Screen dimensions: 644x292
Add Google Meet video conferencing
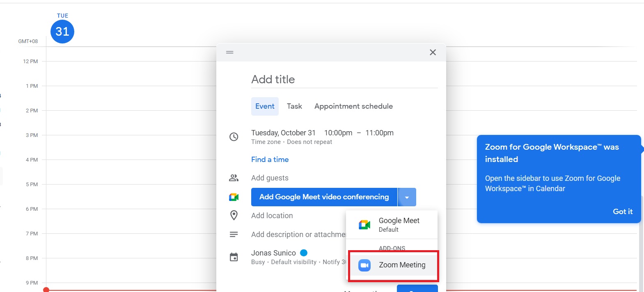point(324,197)
